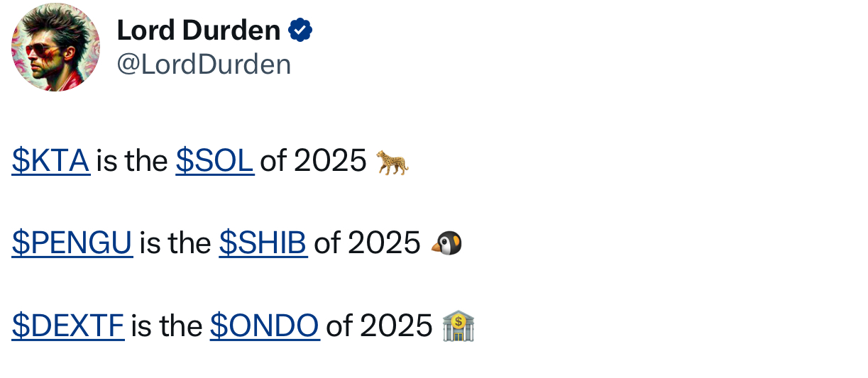
Task: Click the leopard emoji
Action: coord(392,162)
